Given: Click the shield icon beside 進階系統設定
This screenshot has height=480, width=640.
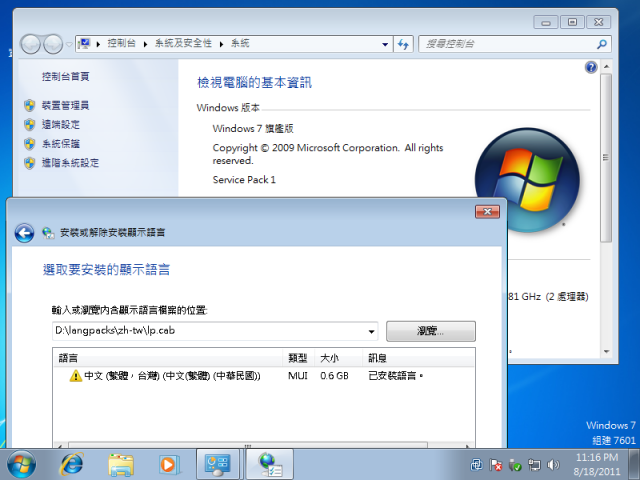Looking at the screenshot, I should click(29, 163).
